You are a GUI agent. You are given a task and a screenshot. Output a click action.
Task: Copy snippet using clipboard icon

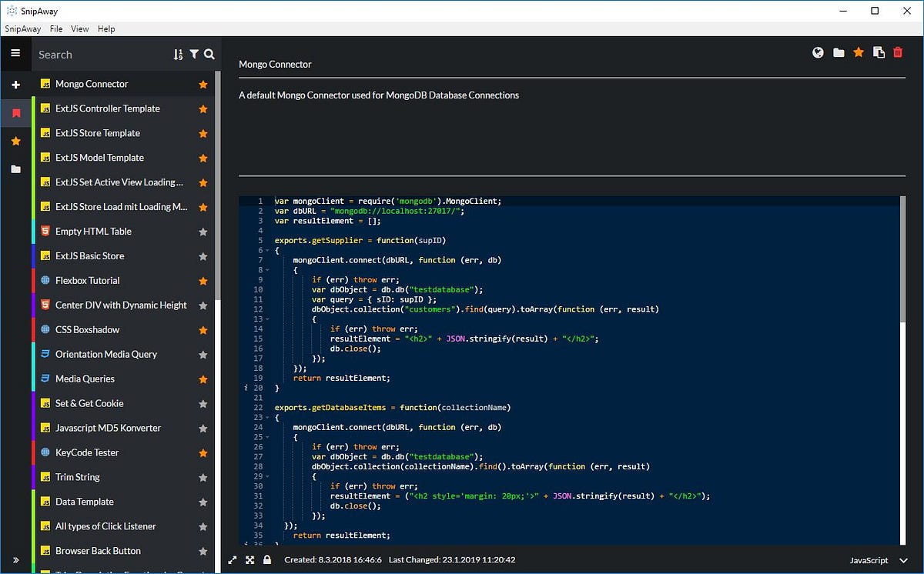(x=879, y=52)
